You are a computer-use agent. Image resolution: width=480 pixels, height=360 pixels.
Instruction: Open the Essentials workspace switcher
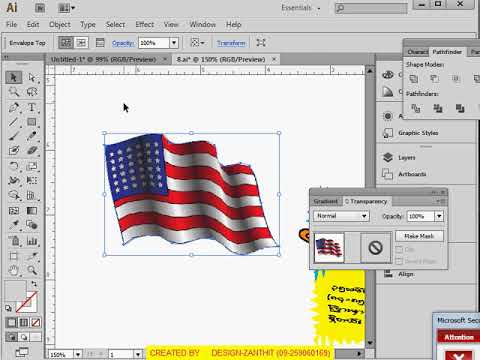tap(300, 8)
